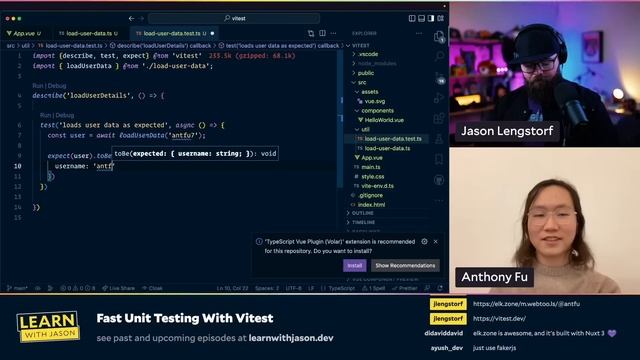The image size is (640, 360).
Task: Open notification settings gear icon
Action: [x=424, y=242]
